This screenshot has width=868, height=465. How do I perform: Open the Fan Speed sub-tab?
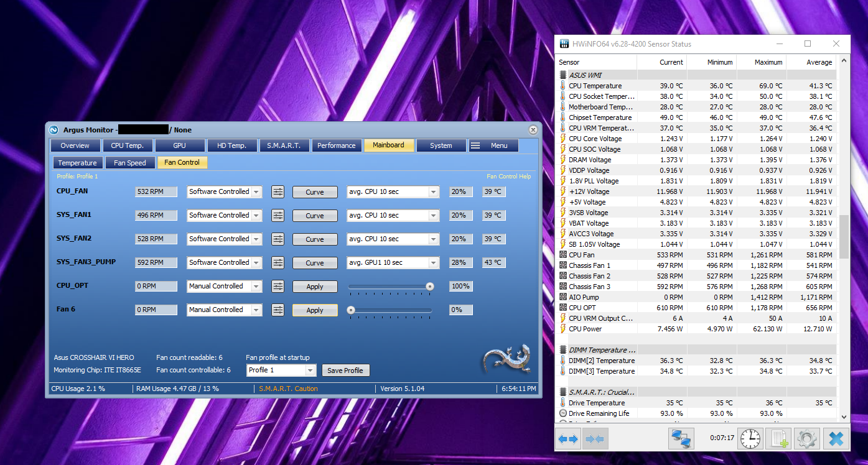pyautogui.click(x=130, y=163)
